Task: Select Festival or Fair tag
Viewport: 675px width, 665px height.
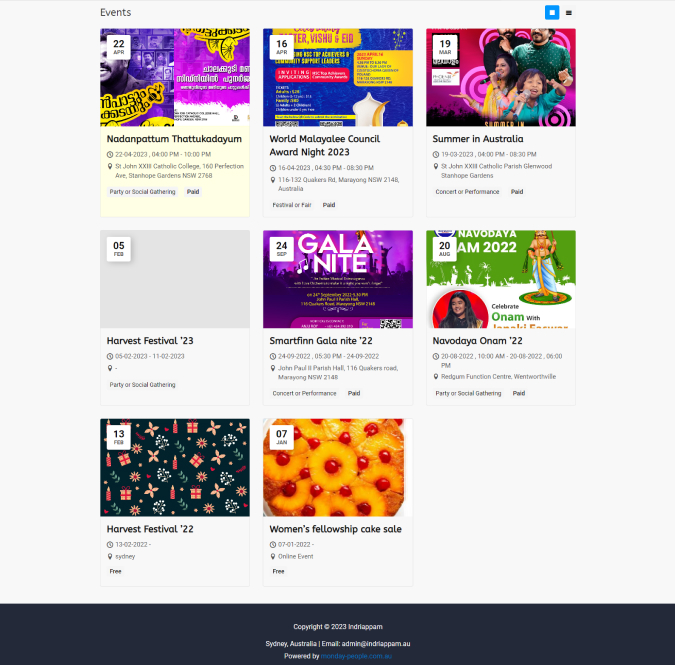Action: 292,205
